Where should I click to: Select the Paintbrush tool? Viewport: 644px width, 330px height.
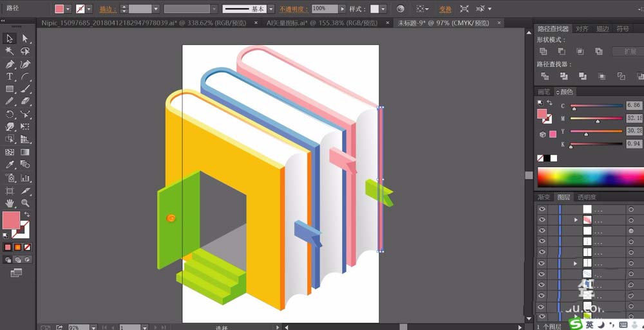(25, 89)
